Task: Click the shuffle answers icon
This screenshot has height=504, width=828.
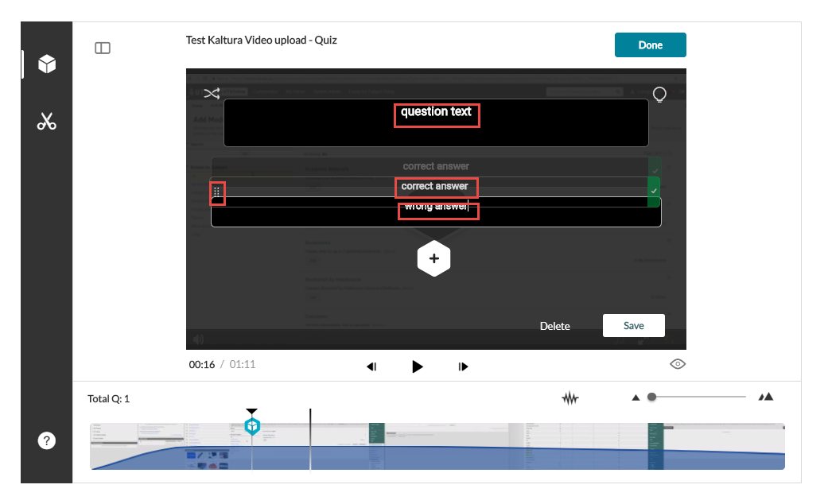Action: click(212, 94)
